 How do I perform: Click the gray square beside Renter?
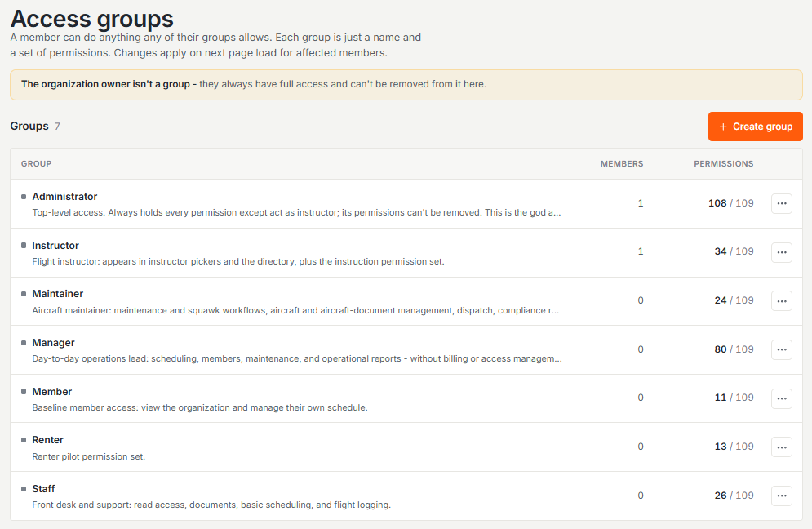pyautogui.click(x=24, y=440)
